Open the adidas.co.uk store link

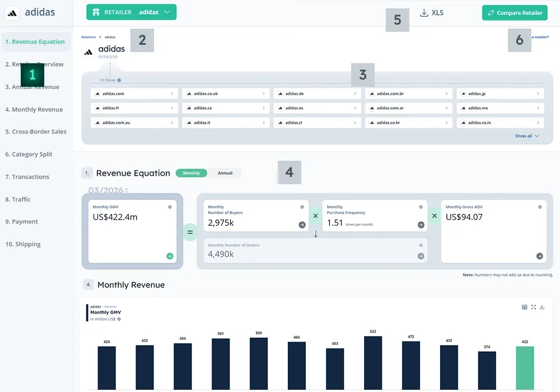(x=225, y=94)
